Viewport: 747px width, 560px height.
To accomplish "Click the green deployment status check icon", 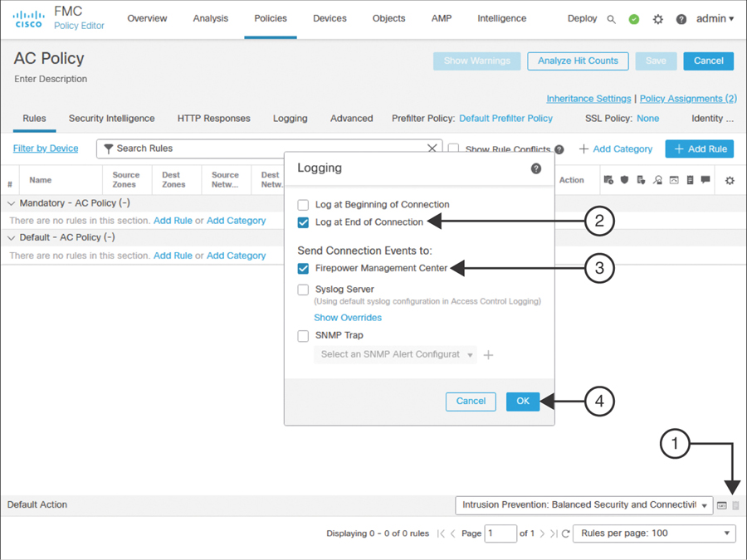I will (634, 19).
